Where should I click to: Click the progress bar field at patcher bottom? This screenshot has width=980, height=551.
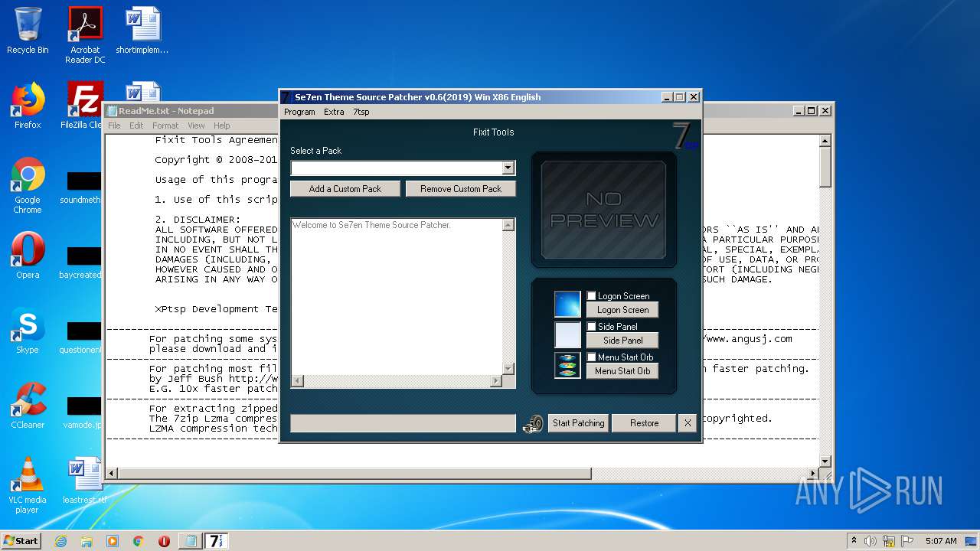pyautogui.click(x=403, y=423)
